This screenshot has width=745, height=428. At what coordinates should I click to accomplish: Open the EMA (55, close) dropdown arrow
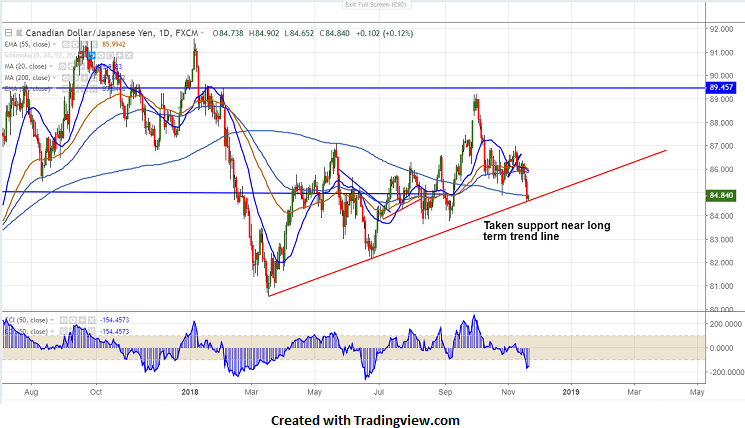pos(54,44)
